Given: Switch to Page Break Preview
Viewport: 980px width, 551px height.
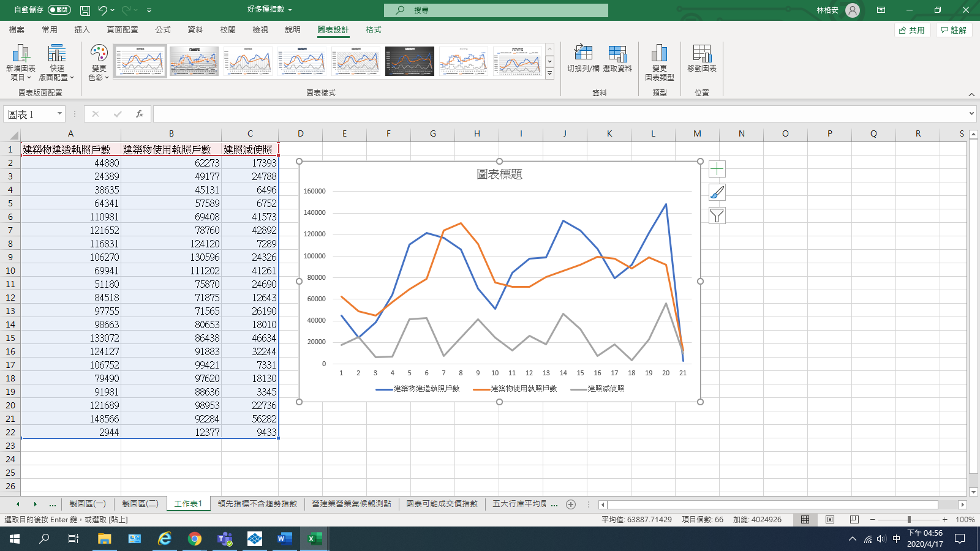Looking at the screenshot, I should tap(854, 520).
